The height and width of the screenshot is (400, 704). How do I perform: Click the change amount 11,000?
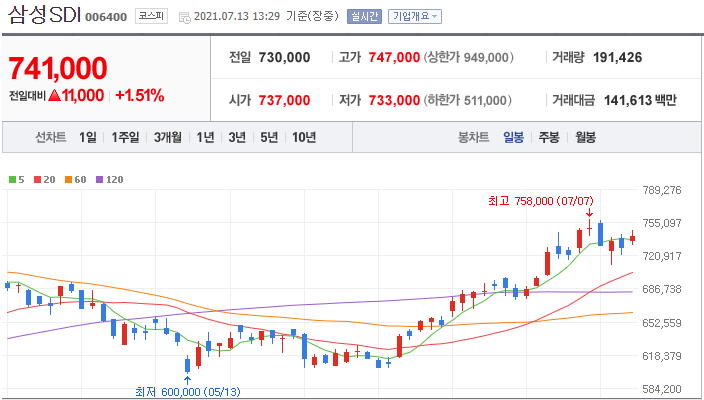(x=83, y=95)
